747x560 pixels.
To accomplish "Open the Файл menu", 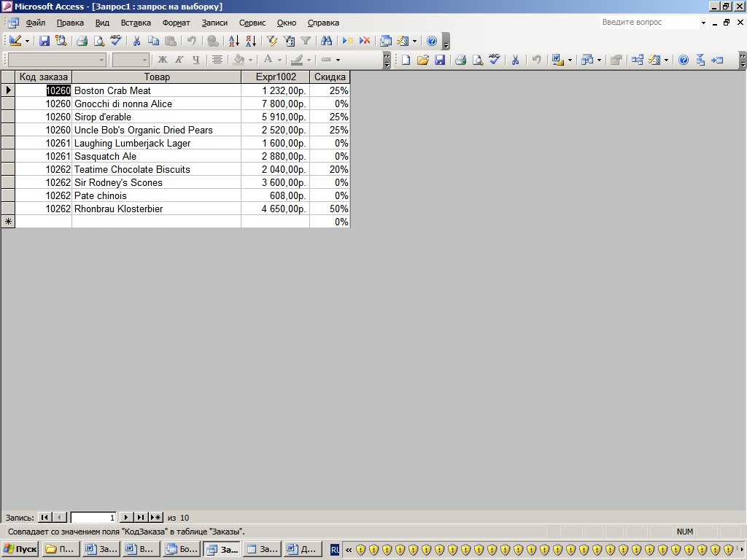I will (x=35, y=23).
